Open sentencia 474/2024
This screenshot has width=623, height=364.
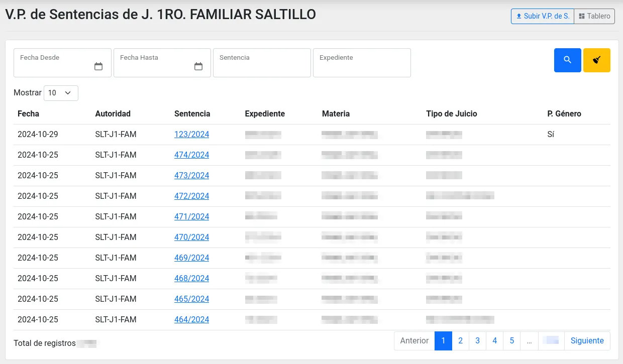[191, 155]
